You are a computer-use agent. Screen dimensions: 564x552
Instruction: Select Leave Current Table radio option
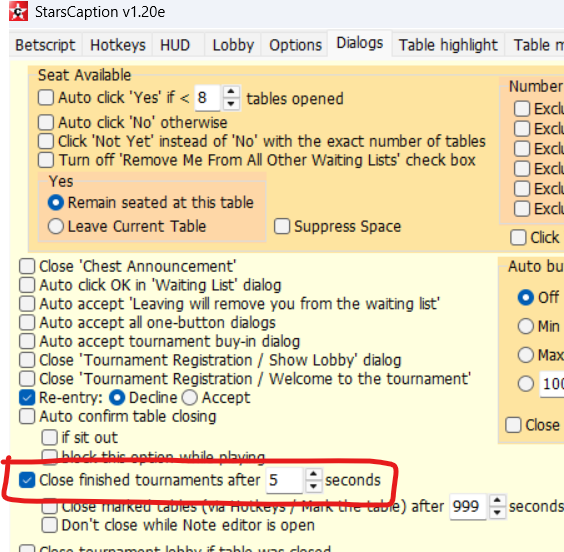click(56, 226)
